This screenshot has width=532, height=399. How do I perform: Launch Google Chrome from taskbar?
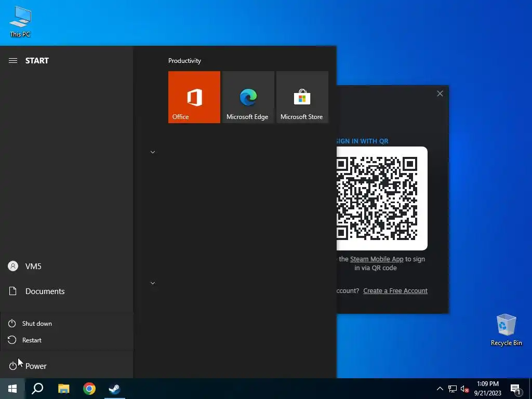click(89, 389)
